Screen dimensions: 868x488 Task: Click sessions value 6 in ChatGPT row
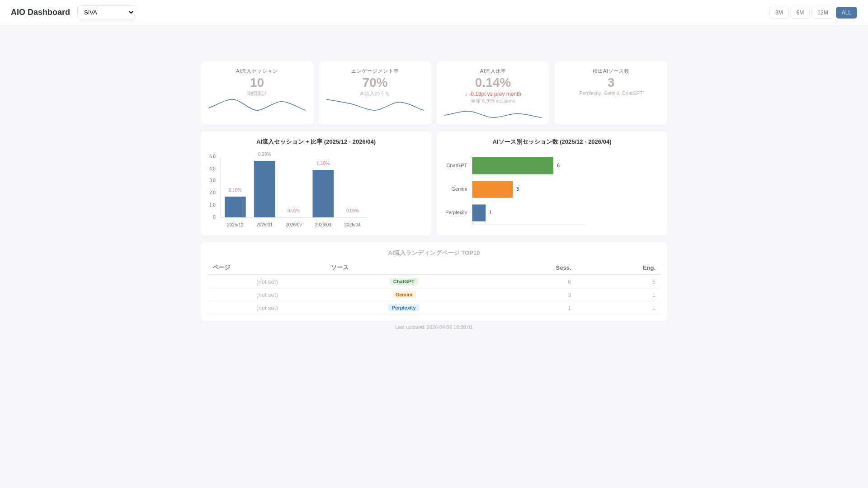click(570, 282)
